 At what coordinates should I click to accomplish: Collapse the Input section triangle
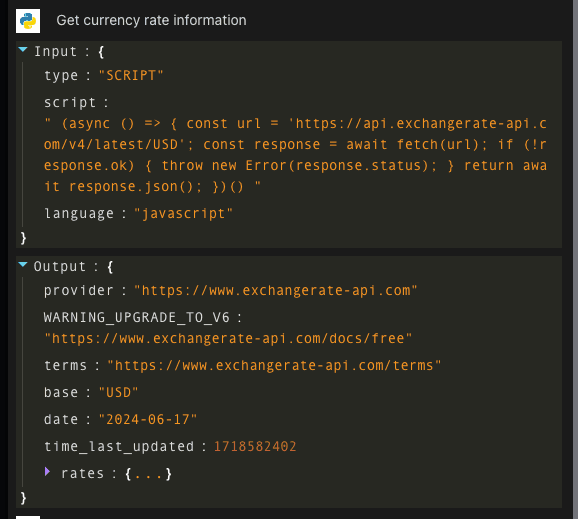pyautogui.click(x=23, y=49)
